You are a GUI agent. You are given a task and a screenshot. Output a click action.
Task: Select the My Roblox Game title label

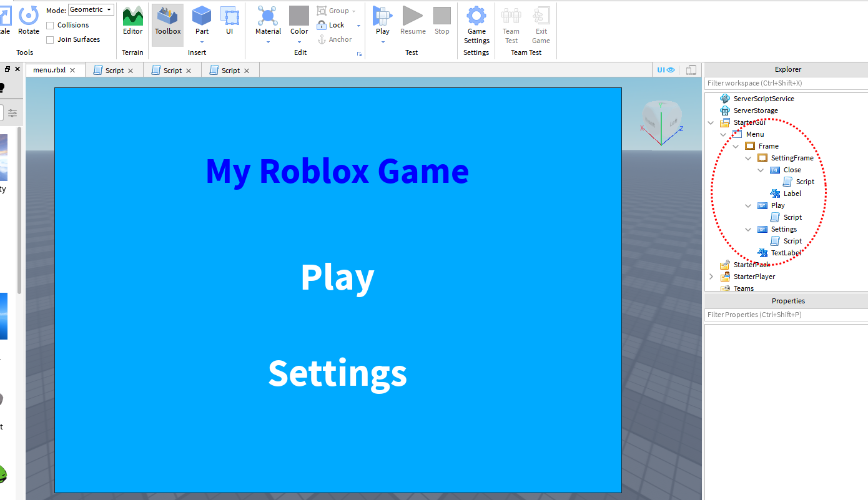[x=337, y=171]
